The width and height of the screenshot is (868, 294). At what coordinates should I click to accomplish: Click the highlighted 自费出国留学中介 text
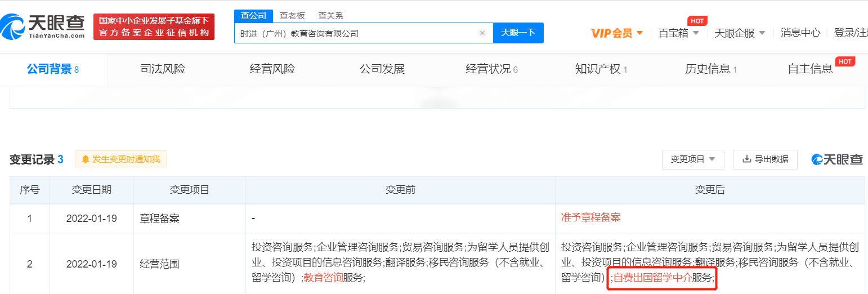click(652, 278)
